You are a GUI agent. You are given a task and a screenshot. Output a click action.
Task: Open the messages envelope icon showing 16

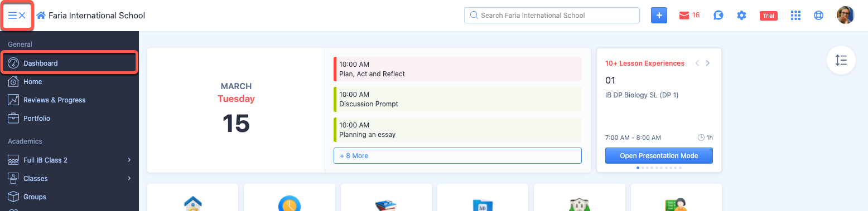(689, 16)
